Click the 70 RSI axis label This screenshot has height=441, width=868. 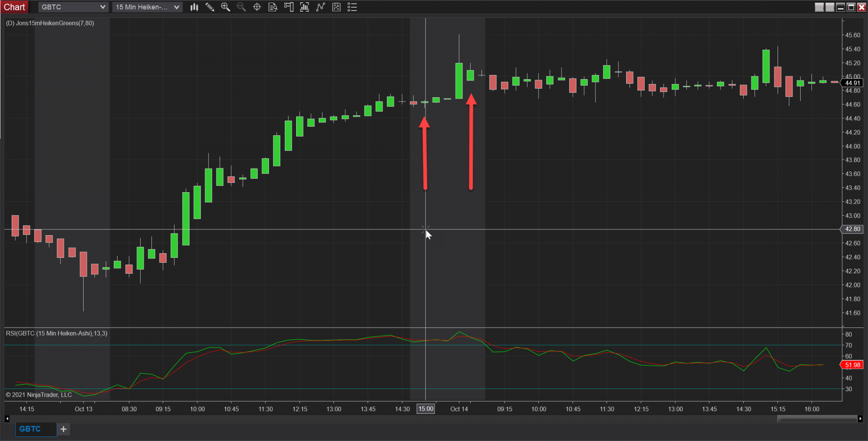[849, 345]
